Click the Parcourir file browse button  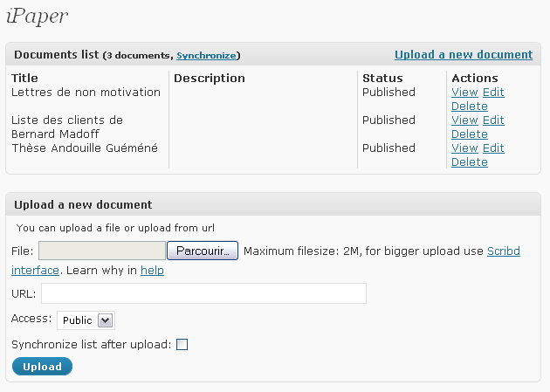203,251
